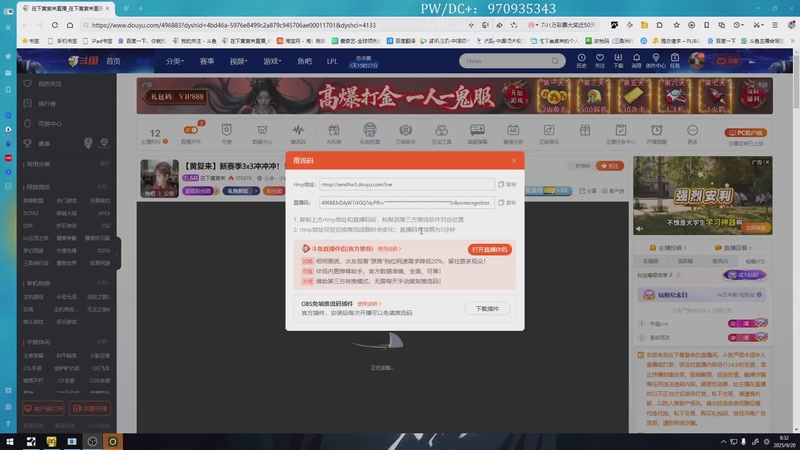The height and width of the screenshot is (450, 800).
Task: Click 客户端打开 button in sidebar
Action: (x=43, y=408)
